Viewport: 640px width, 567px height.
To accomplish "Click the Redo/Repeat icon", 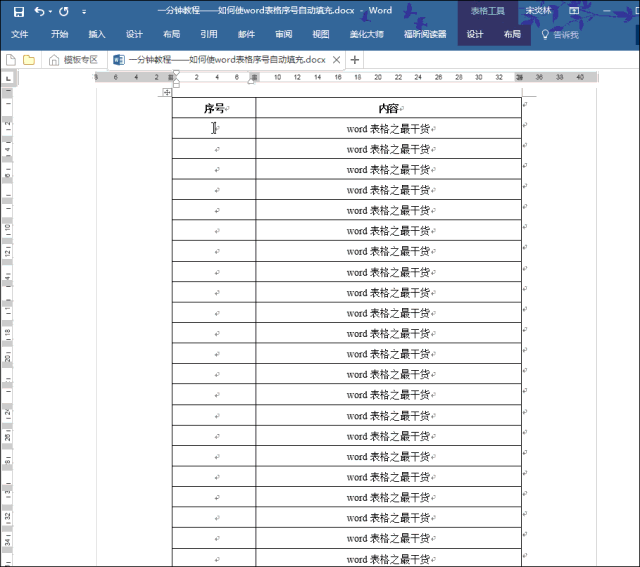I will point(64,11).
